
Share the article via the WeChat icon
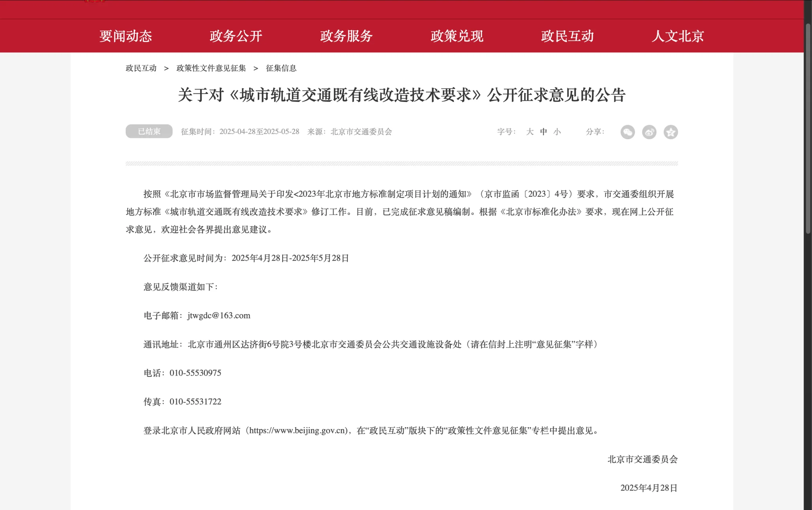click(628, 132)
